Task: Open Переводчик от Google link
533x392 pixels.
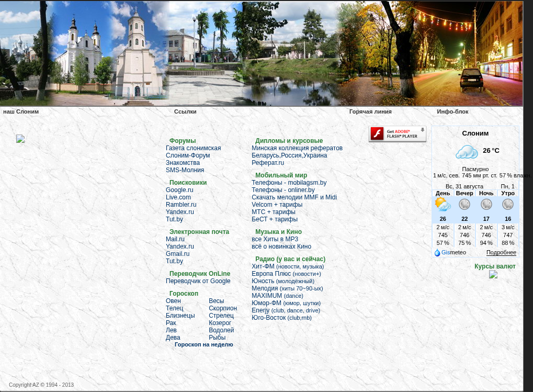Action: pyautogui.click(x=198, y=281)
